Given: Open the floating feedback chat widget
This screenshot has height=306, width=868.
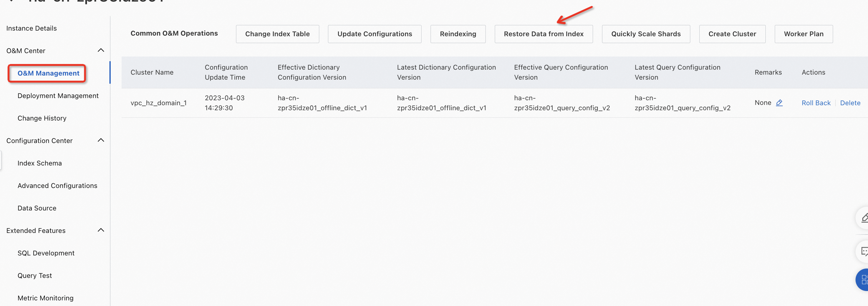Looking at the screenshot, I should point(863,251).
